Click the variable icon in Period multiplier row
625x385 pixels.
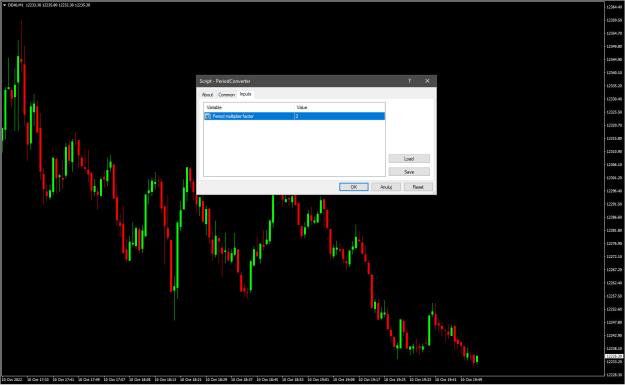tap(208, 116)
